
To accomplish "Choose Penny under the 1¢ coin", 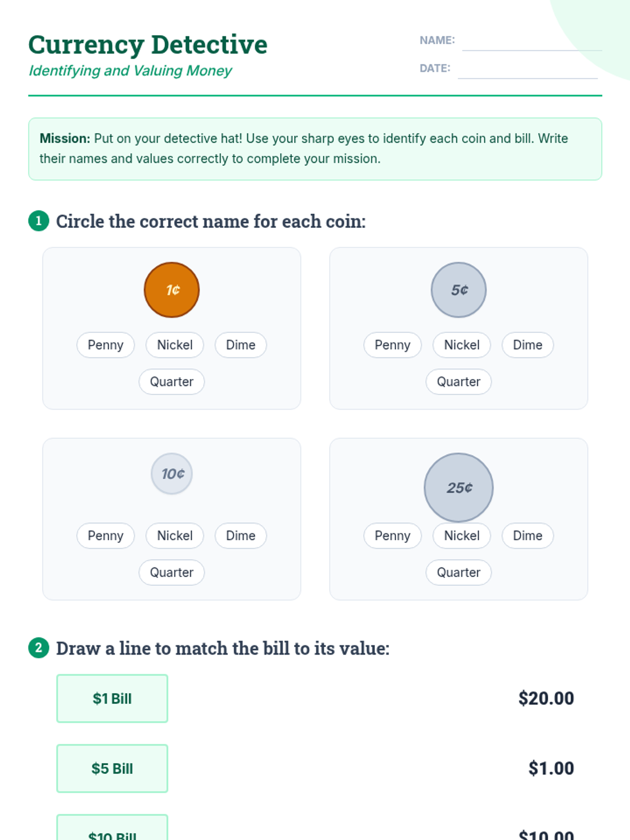I will 106,345.
